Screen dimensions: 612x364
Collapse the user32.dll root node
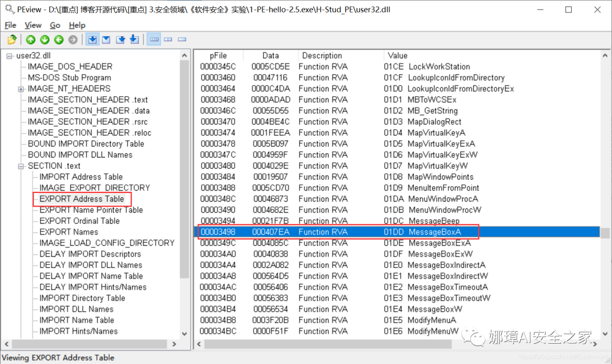pos(9,56)
